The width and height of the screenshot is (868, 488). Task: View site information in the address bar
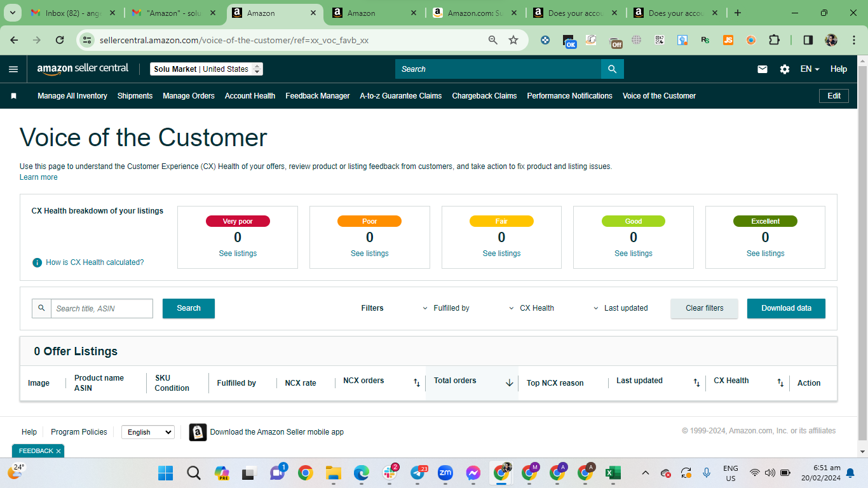(x=88, y=40)
